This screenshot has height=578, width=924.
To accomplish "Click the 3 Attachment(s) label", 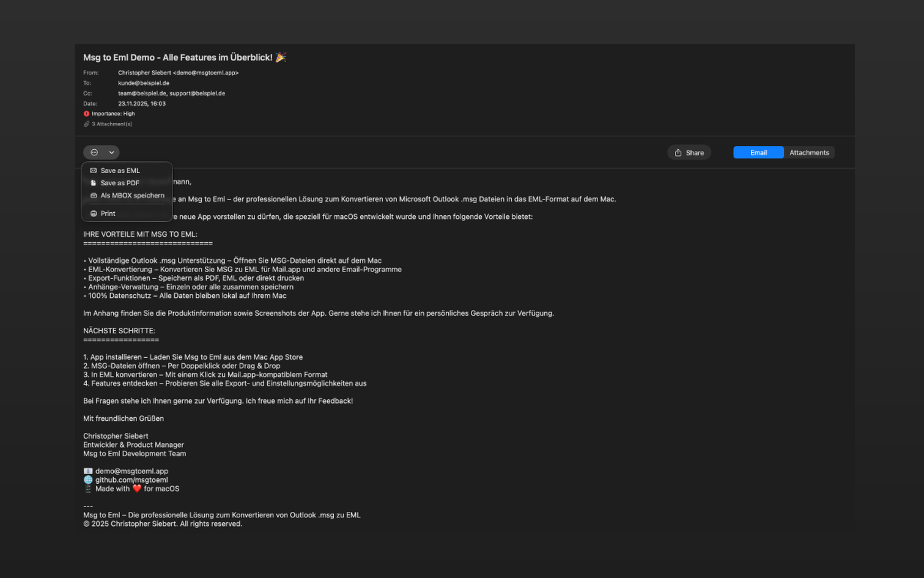I will [112, 124].
